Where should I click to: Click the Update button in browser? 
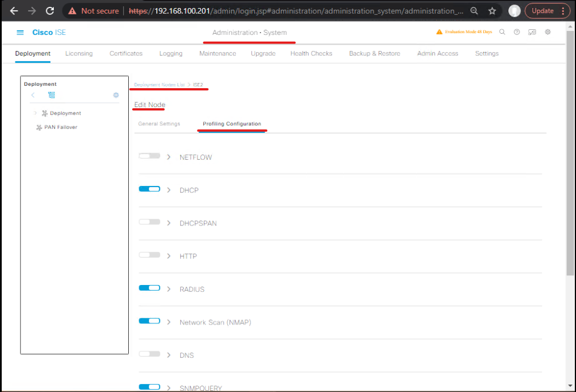coord(543,11)
